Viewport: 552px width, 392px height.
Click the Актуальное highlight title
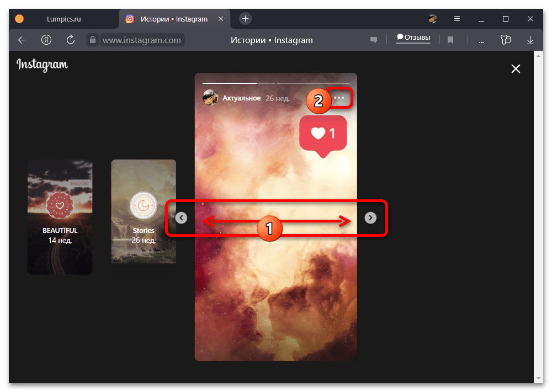pyautogui.click(x=241, y=98)
